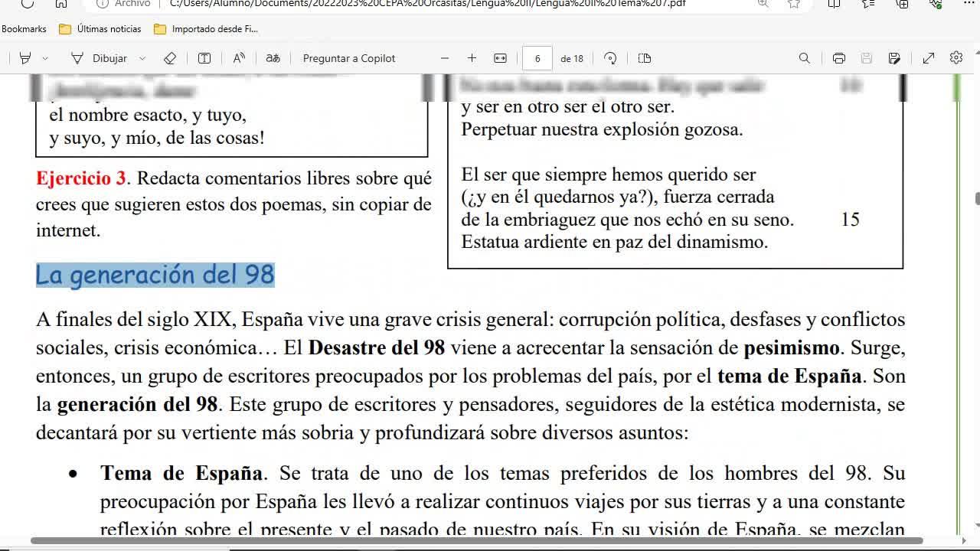Click the horizontal scrollbar at the bottom
Viewport: 980px width, 551px height.
[x=476, y=541]
